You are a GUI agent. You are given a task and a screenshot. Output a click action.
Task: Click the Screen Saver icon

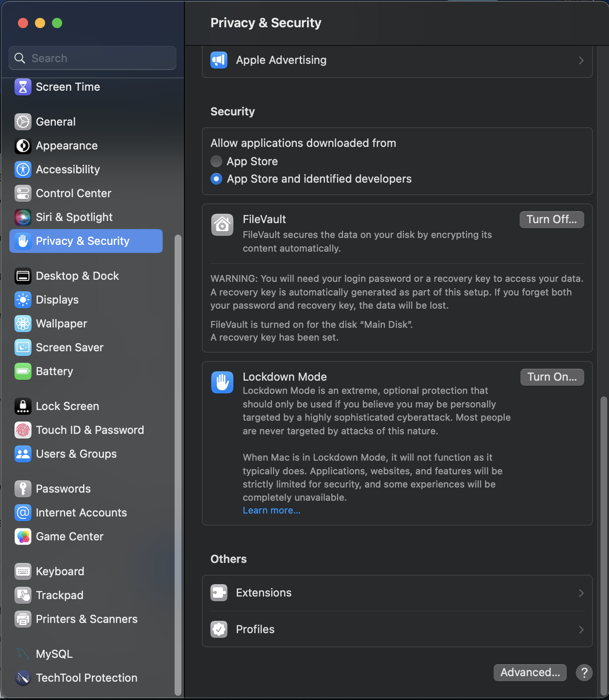pyautogui.click(x=23, y=347)
